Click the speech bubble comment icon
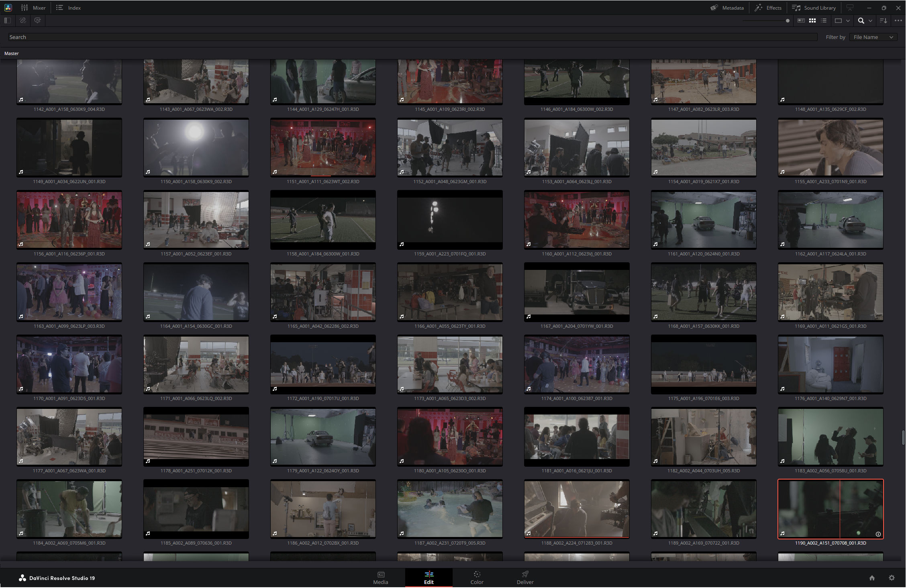 37,20
